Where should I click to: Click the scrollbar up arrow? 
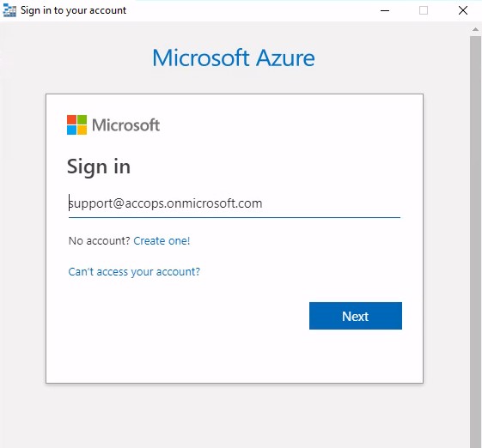475,30
